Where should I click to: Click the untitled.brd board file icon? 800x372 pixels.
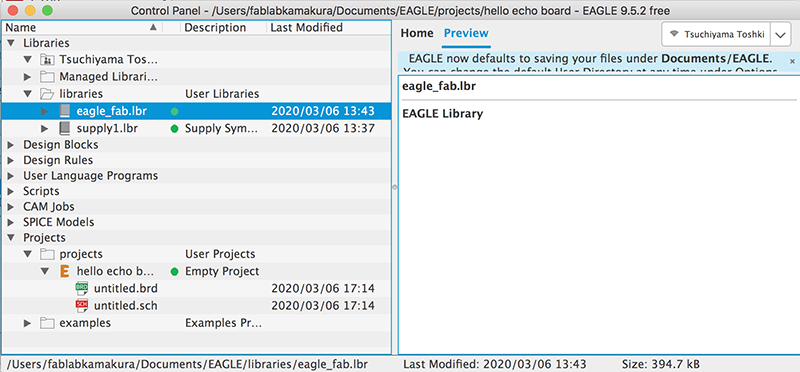tap(82, 288)
